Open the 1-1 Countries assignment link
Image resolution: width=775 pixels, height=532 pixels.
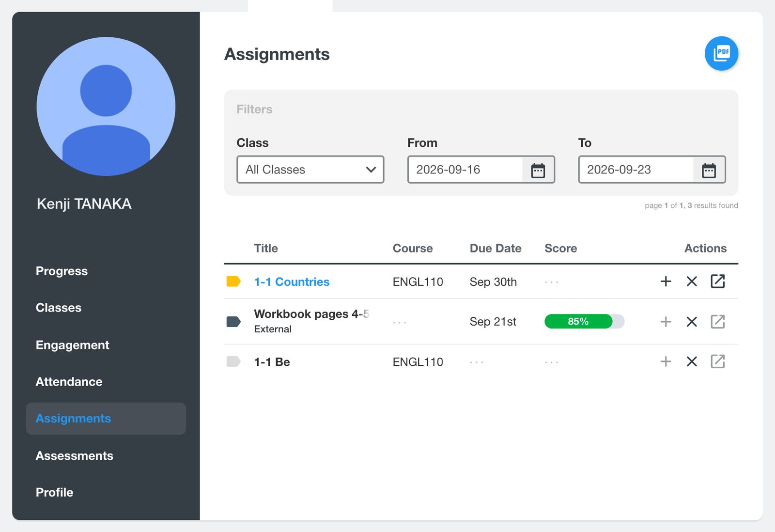click(x=292, y=282)
